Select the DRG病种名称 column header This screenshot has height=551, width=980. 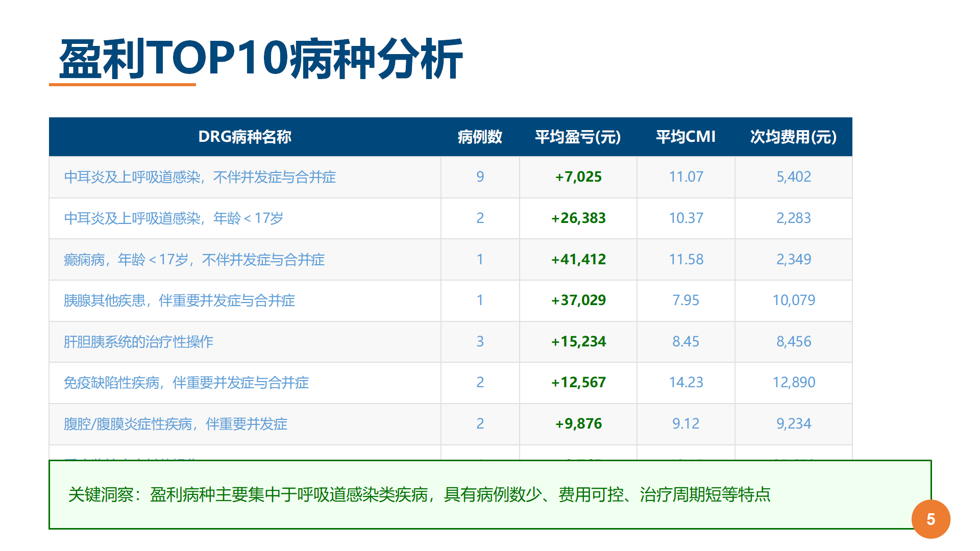(245, 137)
